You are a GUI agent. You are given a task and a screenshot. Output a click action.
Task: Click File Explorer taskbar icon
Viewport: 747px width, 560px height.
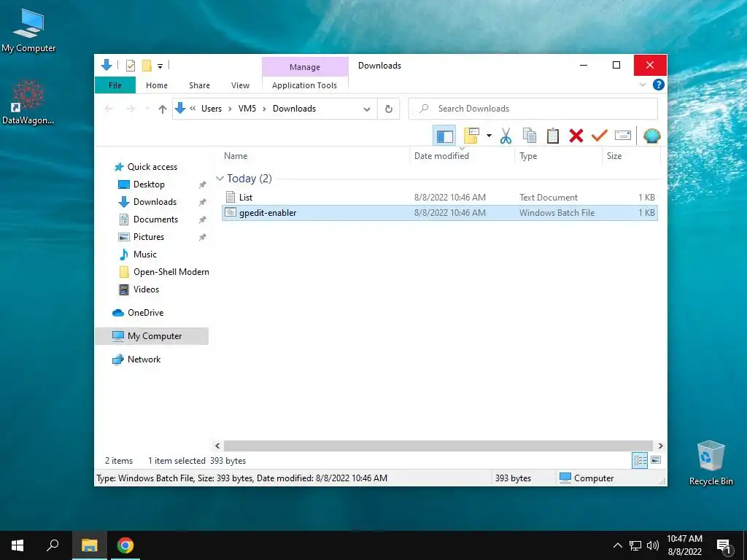pos(90,545)
